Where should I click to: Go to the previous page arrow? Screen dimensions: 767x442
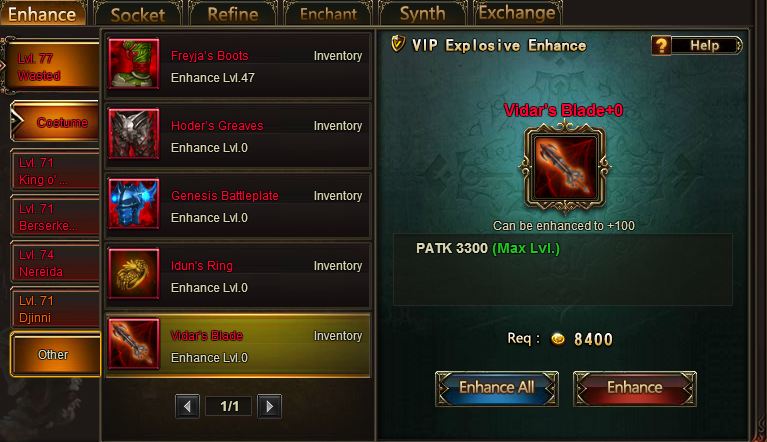(x=187, y=406)
